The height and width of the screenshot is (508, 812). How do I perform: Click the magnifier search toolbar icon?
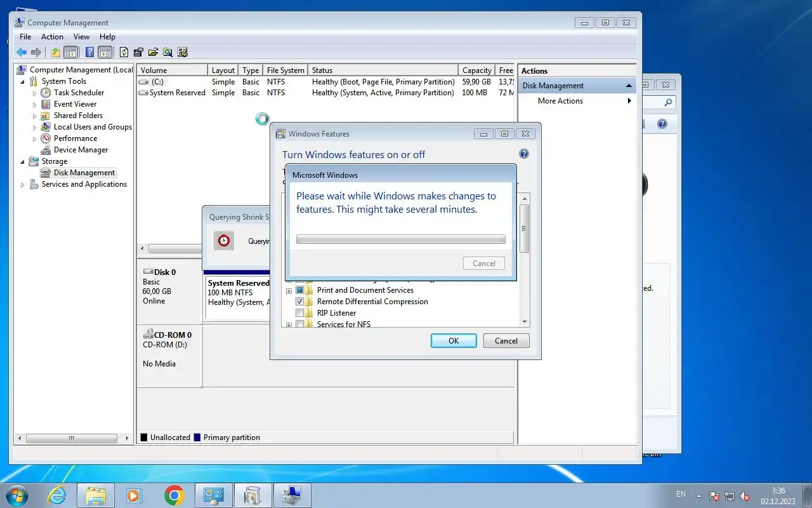pyautogui.click(x=167, y=52)
